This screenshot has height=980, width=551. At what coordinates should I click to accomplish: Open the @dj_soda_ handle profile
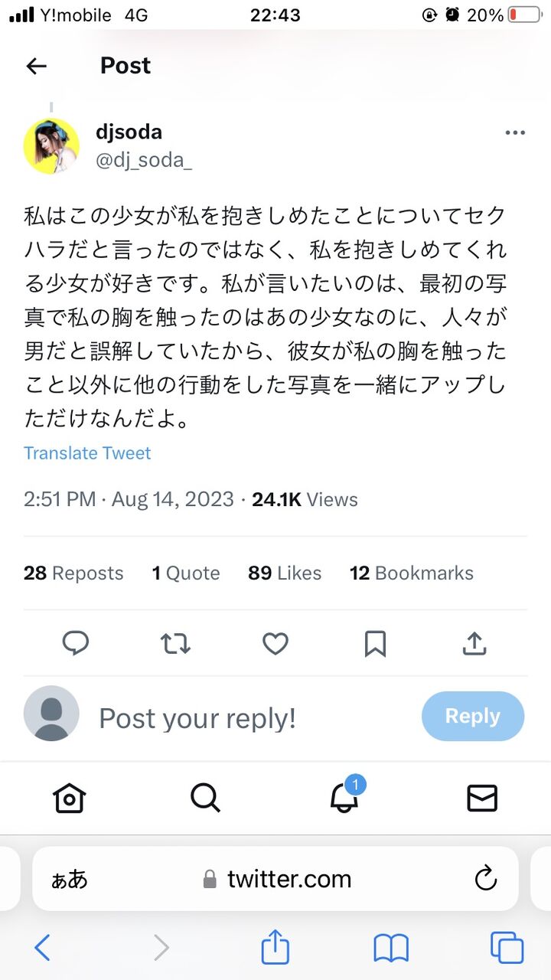[143, 159]
